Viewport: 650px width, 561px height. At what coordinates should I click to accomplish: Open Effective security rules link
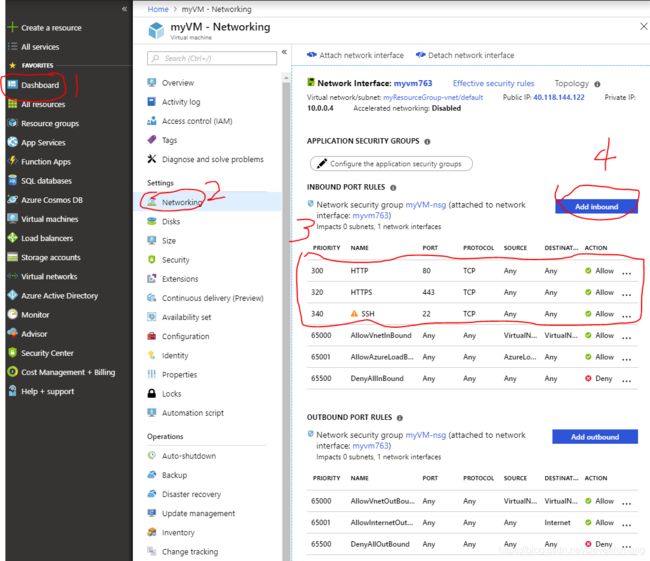coord(493,83)
